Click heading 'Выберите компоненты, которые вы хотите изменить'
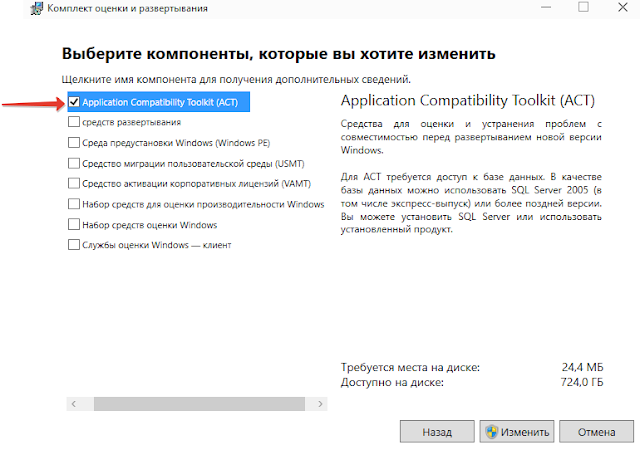The width and height of the screenshot is (640, 450). pos(278,54)
